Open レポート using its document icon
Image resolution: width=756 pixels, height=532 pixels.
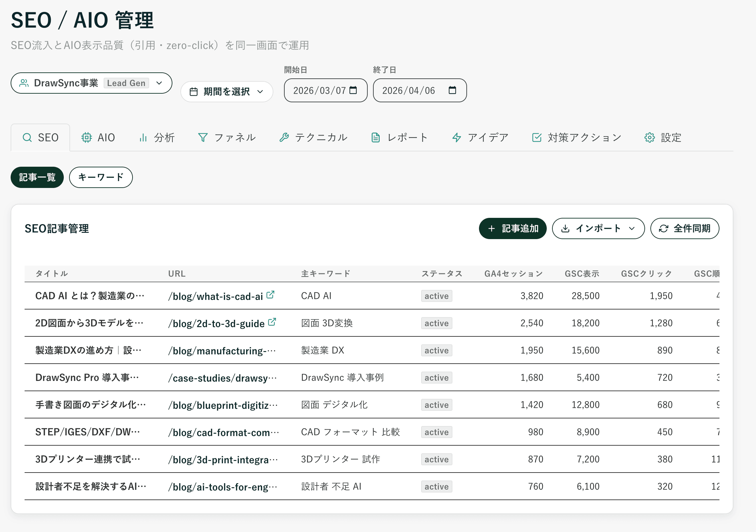[x=376, y=137]
